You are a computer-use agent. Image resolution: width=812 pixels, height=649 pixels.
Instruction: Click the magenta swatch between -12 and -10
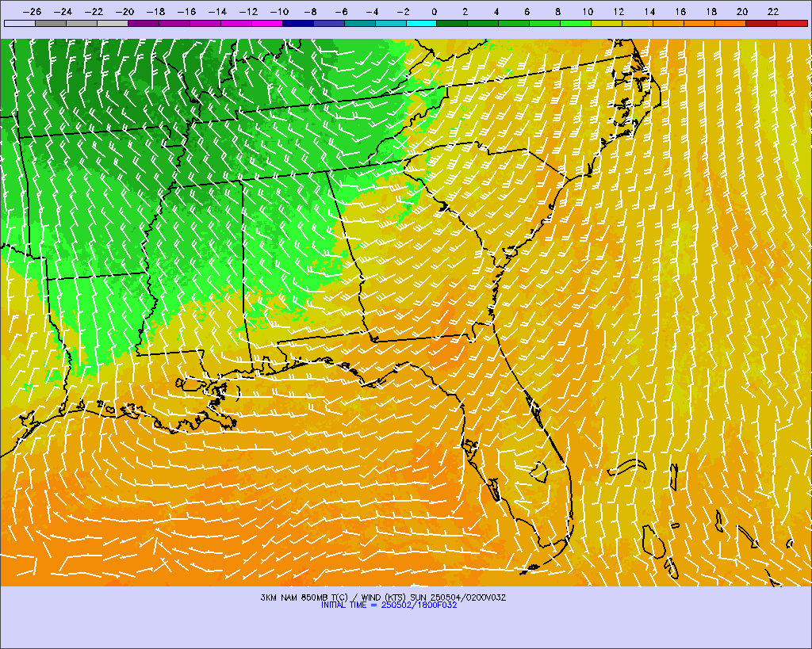point(267,23)
